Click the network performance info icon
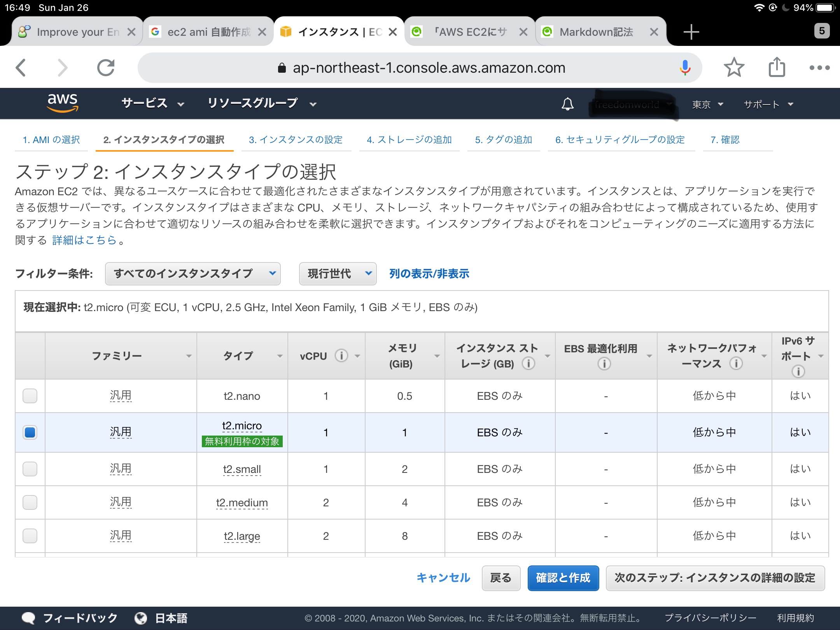 coord(736,364)
